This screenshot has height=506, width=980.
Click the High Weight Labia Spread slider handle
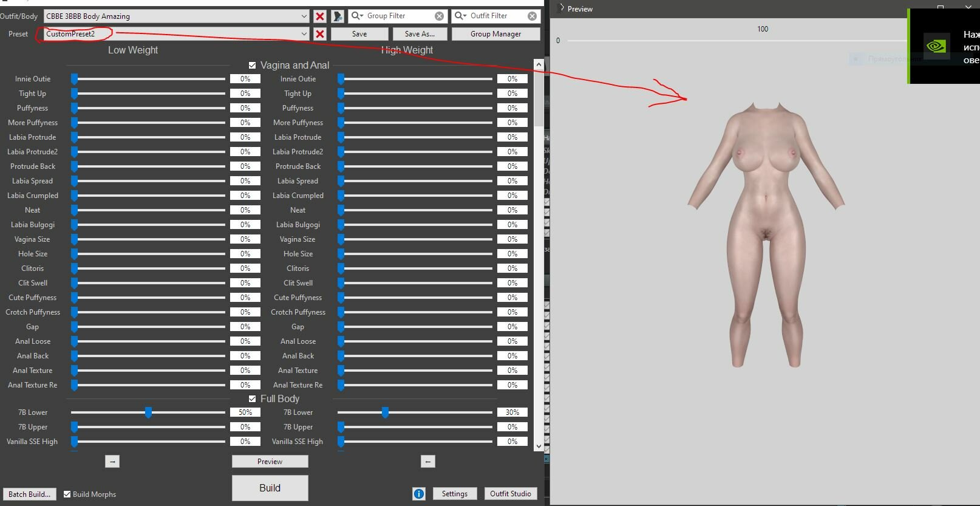pyautogui.click(x=341, y=181)
